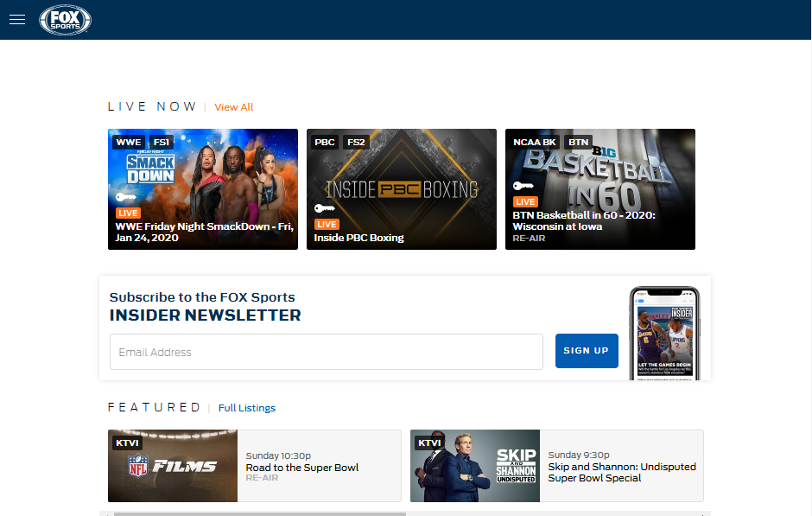Open WWE Friday Night SmackDown title

[x=204, y=233]
